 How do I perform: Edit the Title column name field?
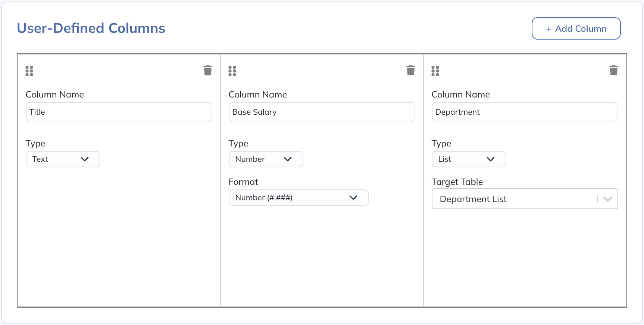pos(119,112)
